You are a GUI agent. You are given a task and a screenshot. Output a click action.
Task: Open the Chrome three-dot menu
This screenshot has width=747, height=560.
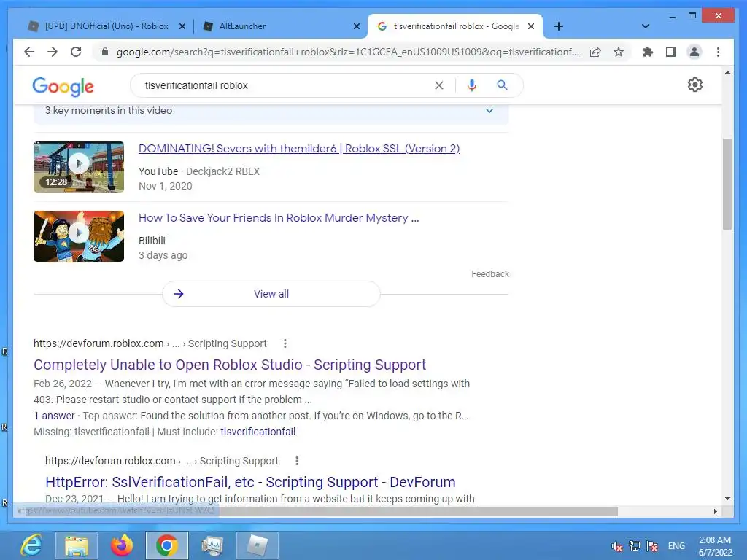pos(718,52)
